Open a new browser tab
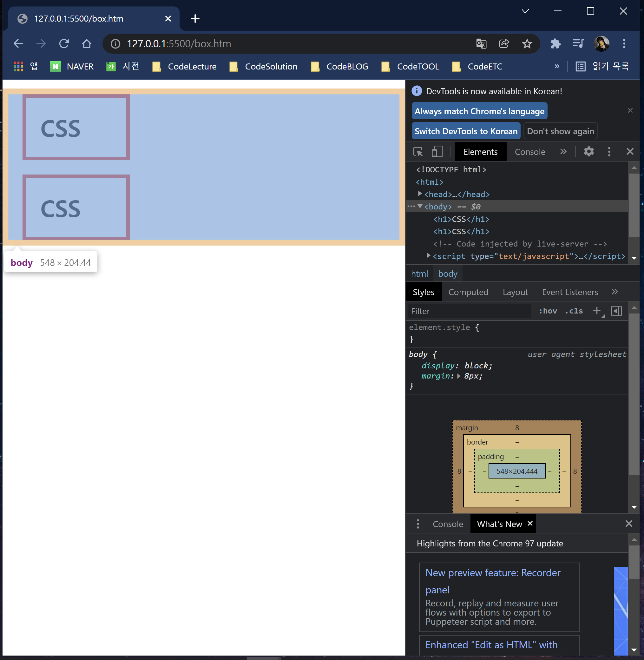Viewport: 644px width, 660px height. tap(195, 19)
